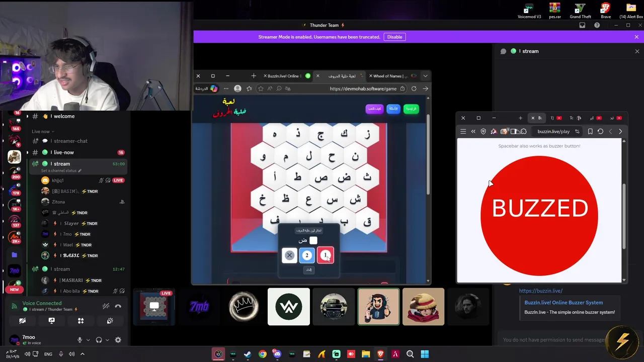Select the LIVE stream thumbnail tile
Screen dimensions: 644x362
coord(154,306)
